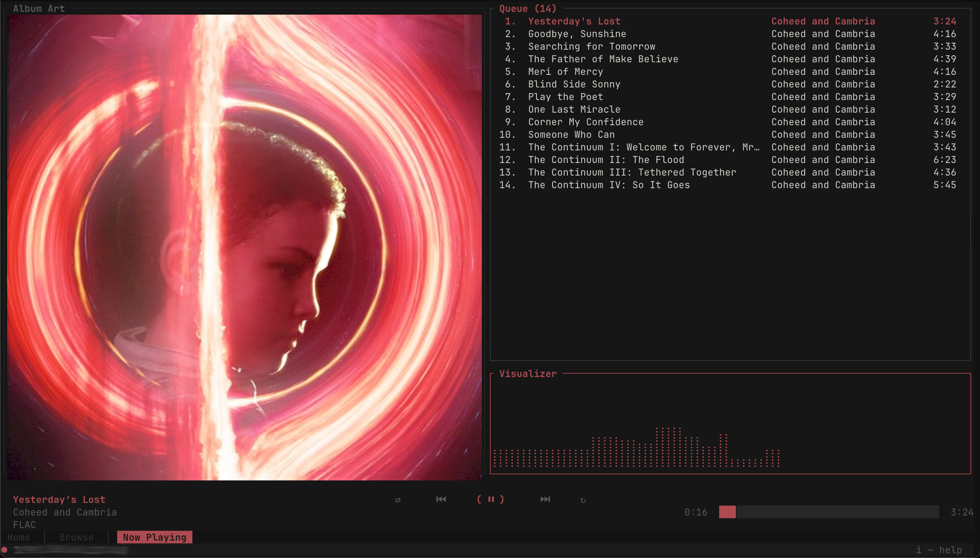This screenshot has width=980, height=558.
Task: Click the Visualizer panel title
Action: click(528, 374)
